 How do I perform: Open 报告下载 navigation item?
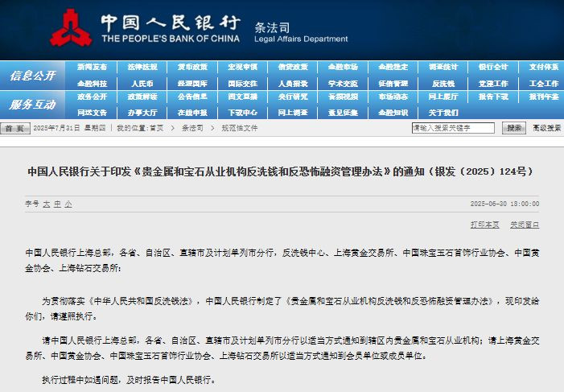click(493, 97)
